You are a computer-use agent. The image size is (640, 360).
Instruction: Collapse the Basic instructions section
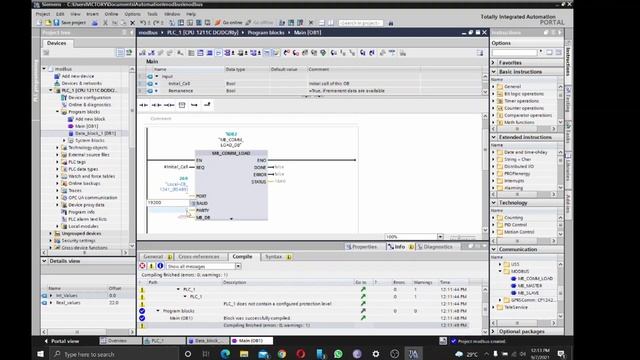click(x=494, y=72)
